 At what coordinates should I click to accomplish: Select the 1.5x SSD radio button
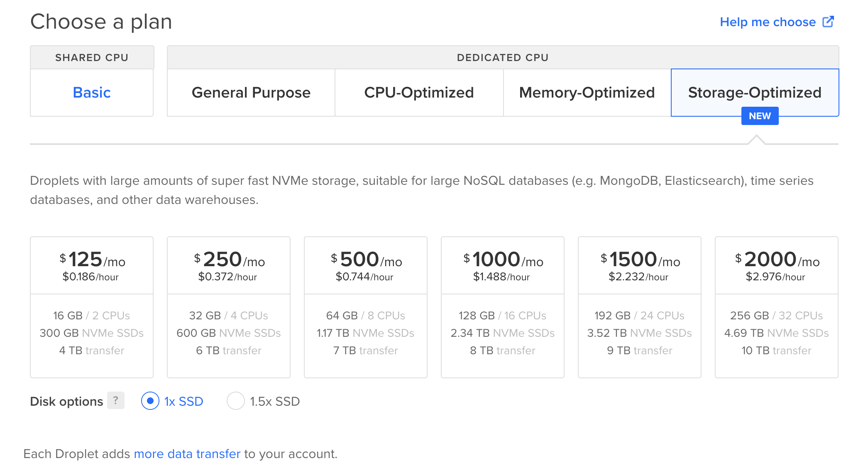coord(236,401)
